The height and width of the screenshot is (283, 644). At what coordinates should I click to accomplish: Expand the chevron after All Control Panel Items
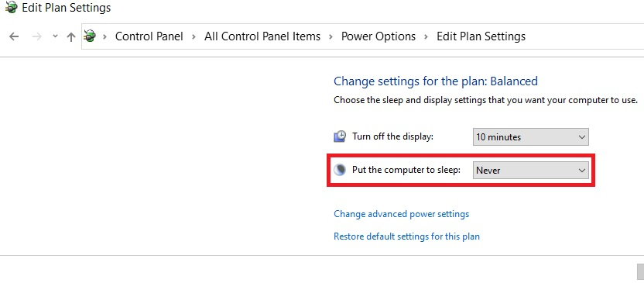pyautogui.click(x=331, y=36)
